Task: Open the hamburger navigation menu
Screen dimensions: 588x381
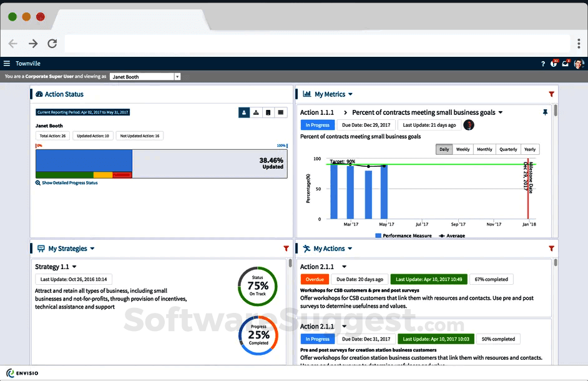Action: click(7, 63)
